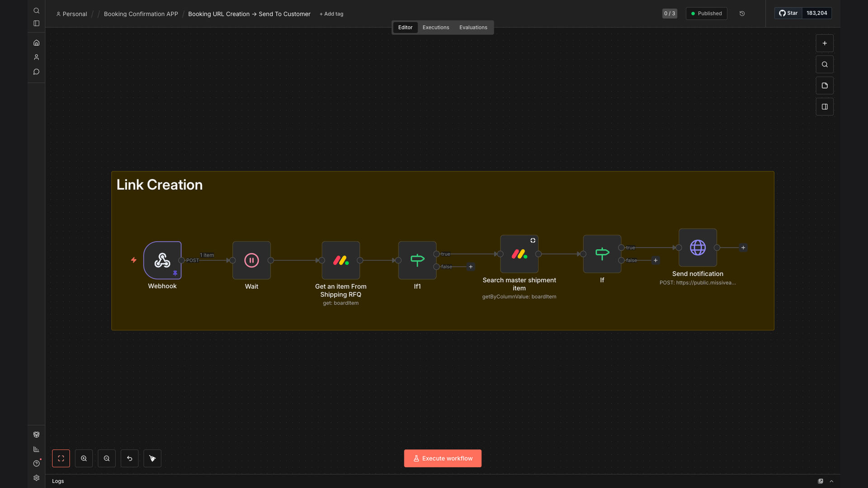The image size is (868, 488).
Task: Zoom in on the canvas
Action: pos(84,458)
